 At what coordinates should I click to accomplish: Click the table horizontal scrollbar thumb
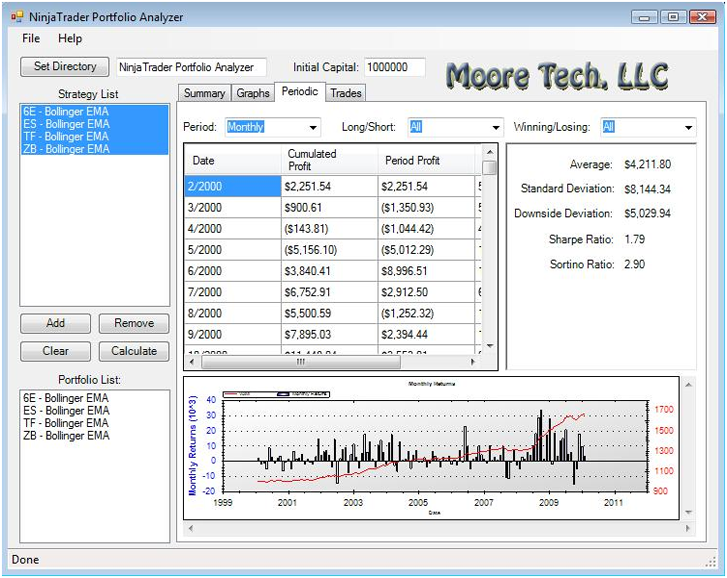(301, 362)
